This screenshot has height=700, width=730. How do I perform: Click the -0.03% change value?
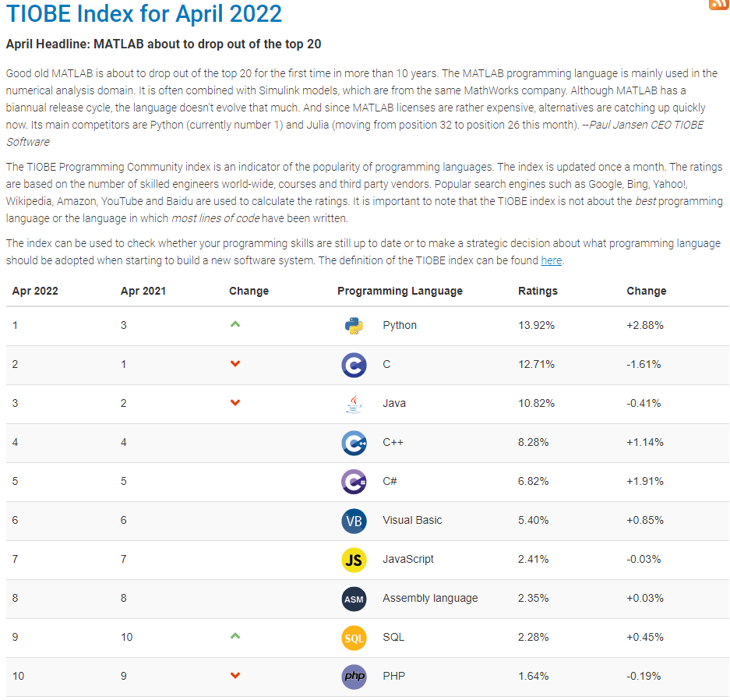644,560
